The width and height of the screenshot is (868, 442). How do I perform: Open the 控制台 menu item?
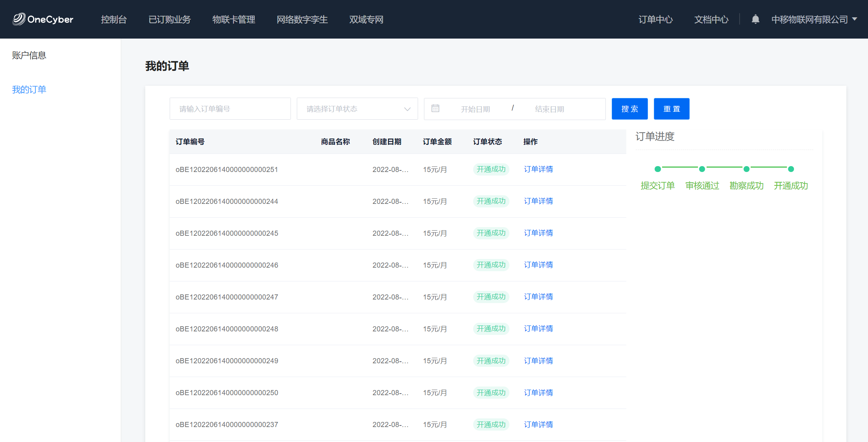pyautogui.click(x=114, y=19)
